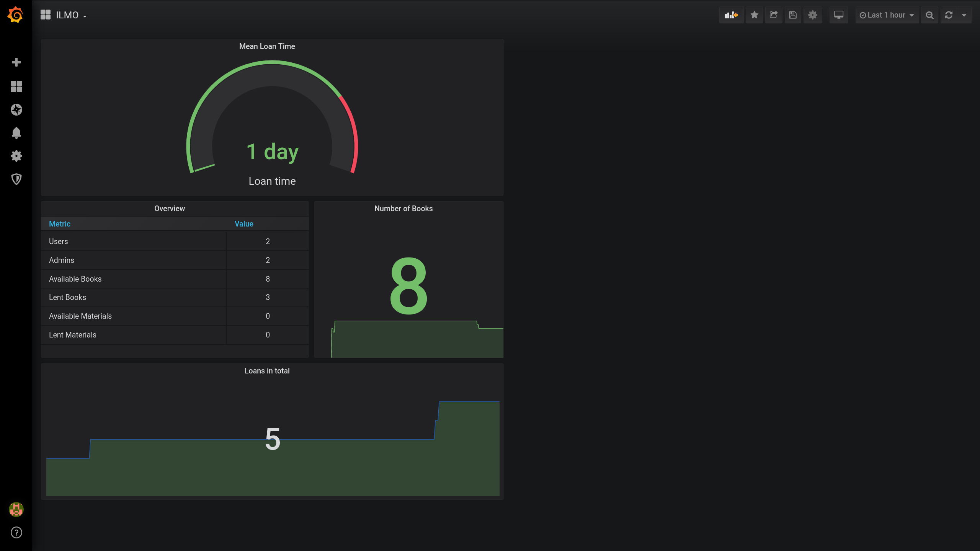This screenshot has height=551, width=980.
Task: Click the Save dashboard icon button
Action: pyautogui.click(x=792, y=15)
